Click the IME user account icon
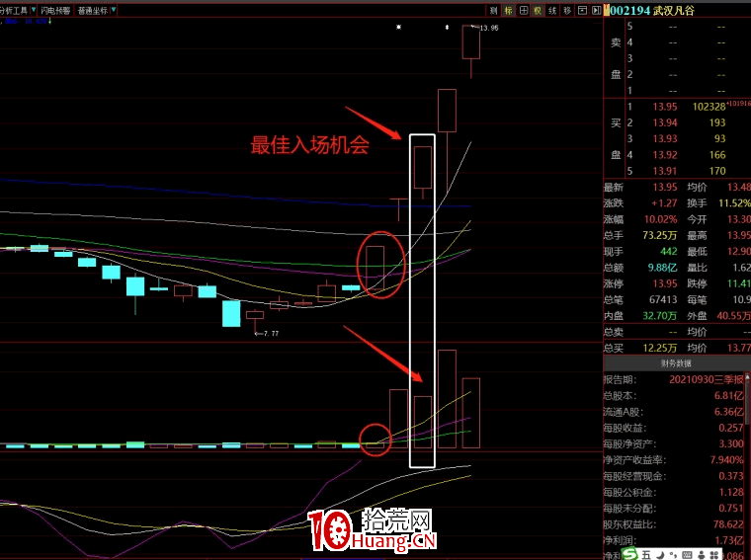 click(x=702, y=555)
